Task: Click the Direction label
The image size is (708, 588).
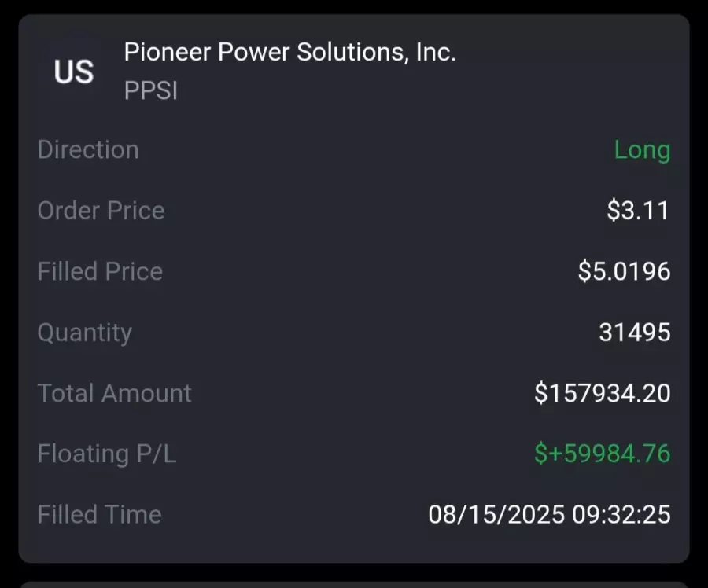Action: (88, 149)
